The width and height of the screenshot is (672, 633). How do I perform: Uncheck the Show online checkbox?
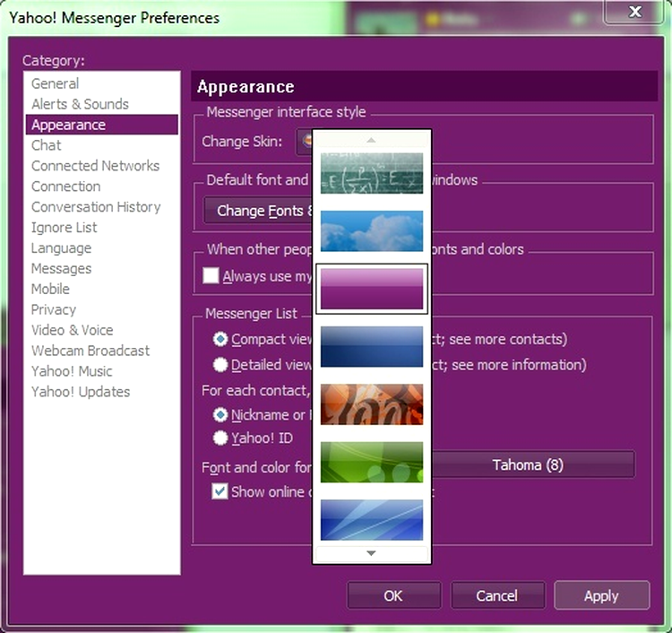[220, 491]
